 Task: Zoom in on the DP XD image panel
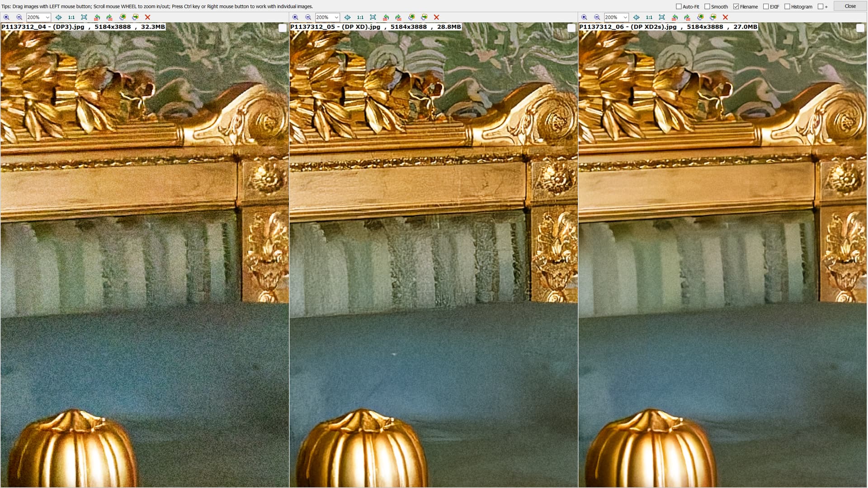[x=295, y=17]
